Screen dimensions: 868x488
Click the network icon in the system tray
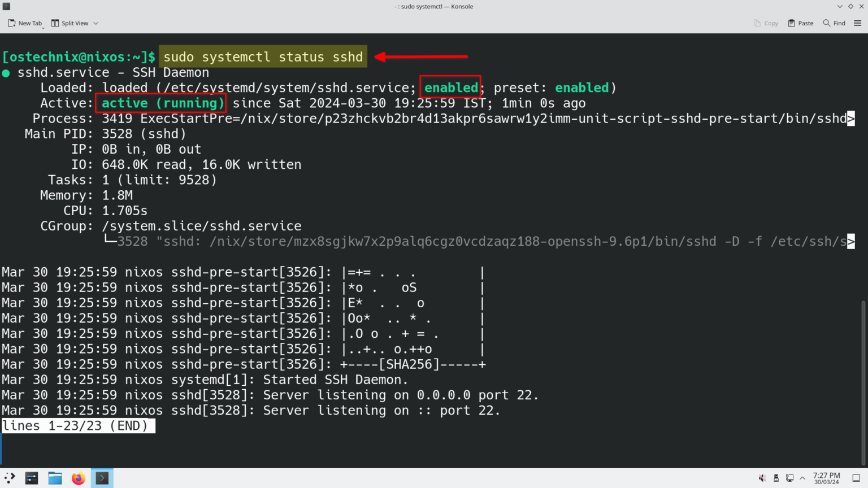[x=789, y=478]
